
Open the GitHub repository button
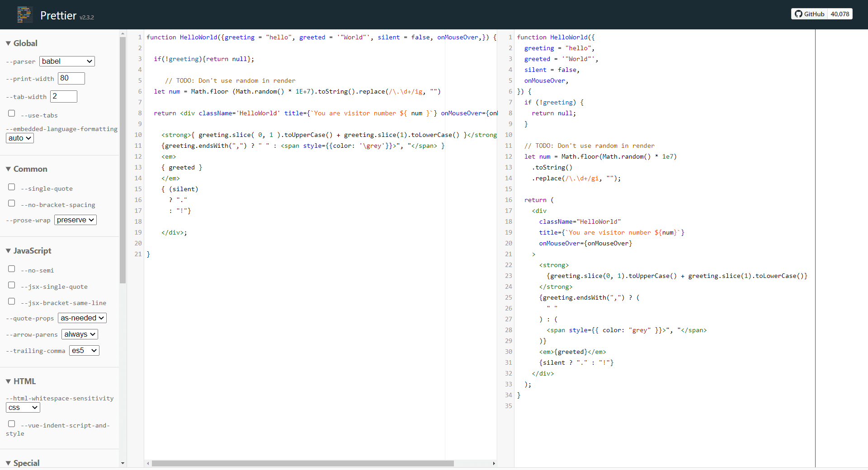[x=809, y=14]
